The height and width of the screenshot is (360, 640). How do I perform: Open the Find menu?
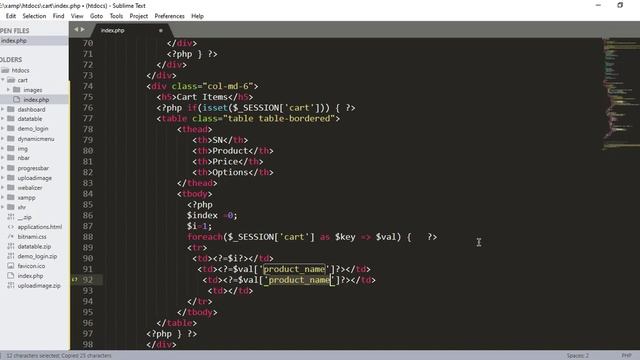[x=58, y=16]
